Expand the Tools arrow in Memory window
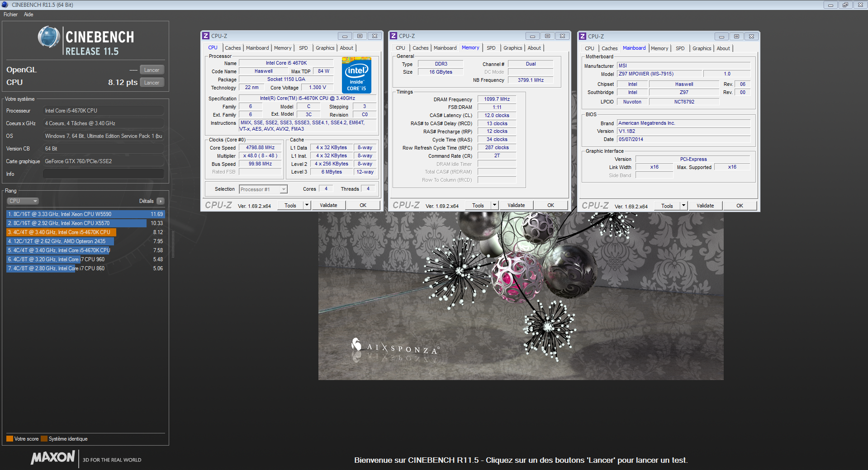This screenshot has width=868, height=470. [494, 205]
